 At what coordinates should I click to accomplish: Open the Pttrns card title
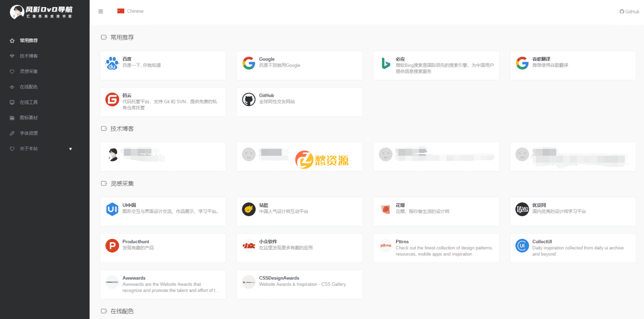tap(402, 242)
